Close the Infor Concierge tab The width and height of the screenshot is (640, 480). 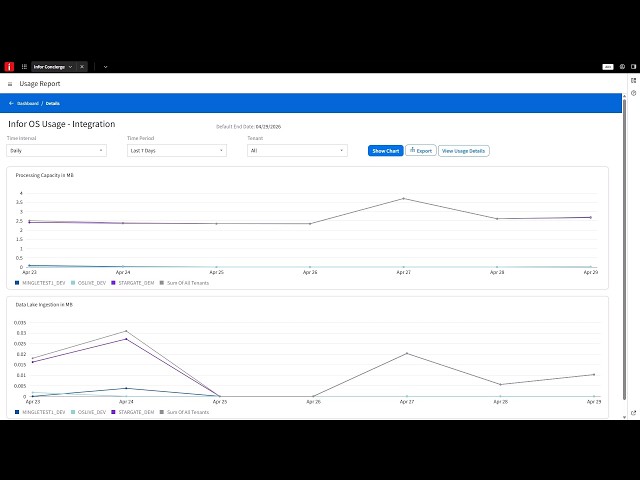(x=82, y=67)
